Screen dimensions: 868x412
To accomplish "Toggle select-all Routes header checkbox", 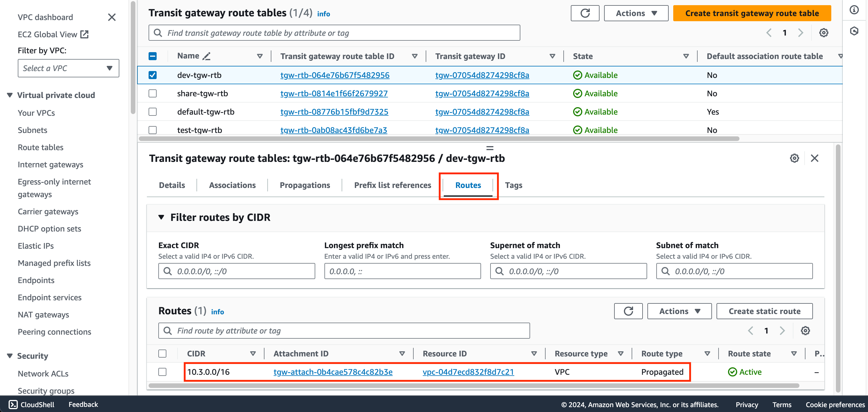I will pos(162,354).
